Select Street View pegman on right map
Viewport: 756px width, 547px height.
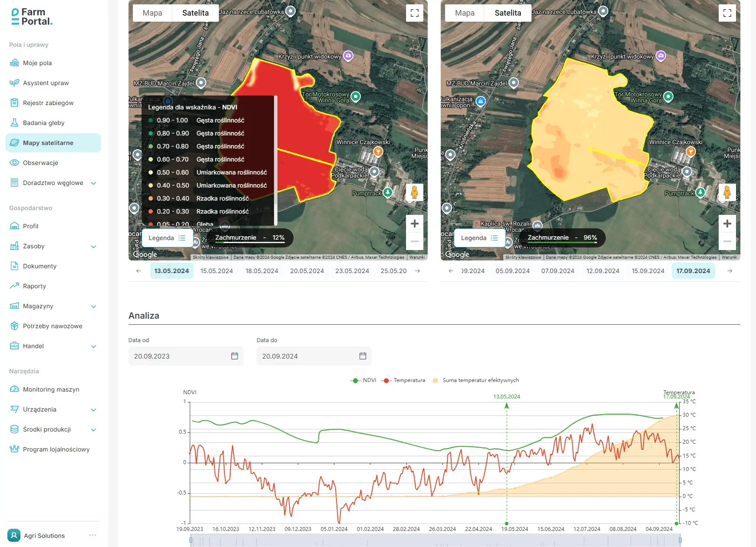click(727, 192)
